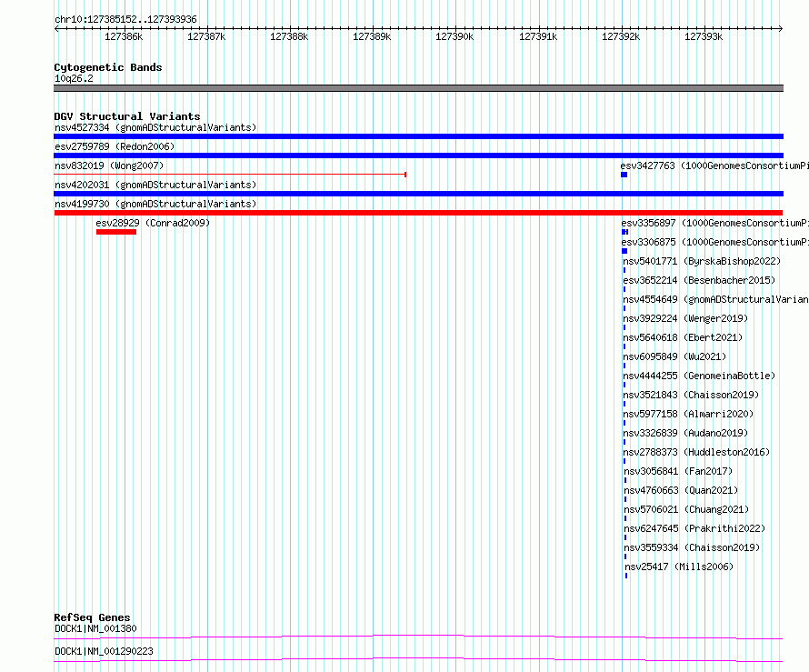Screen dimensions: 809x672
Task: Open nsv3929224 (Wenger2019) label
Action: (x=685, y=318)
